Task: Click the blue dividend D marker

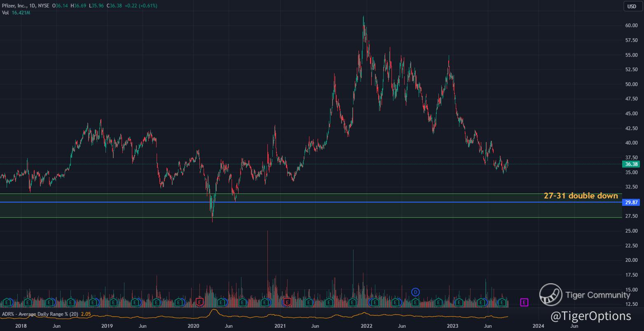Action: click(x=416, y=292)
